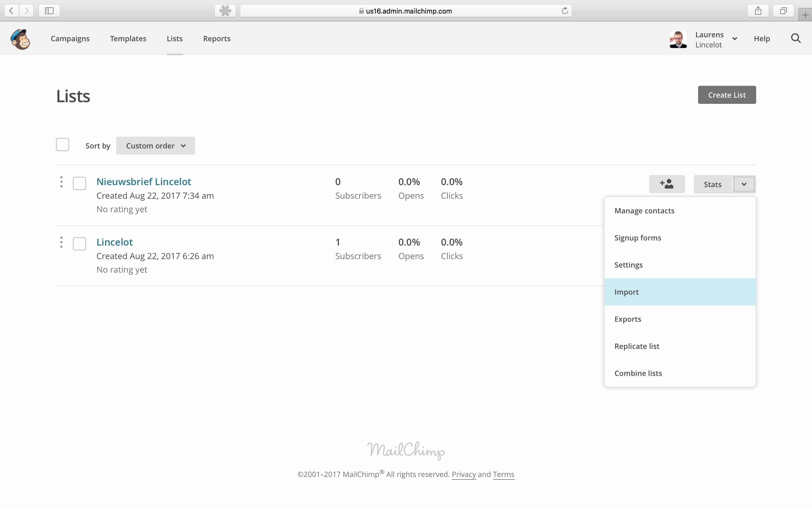Open the Nieuwsbrief Lincelot list link
The image size is (812, 508).
click(x=144, y=181)
